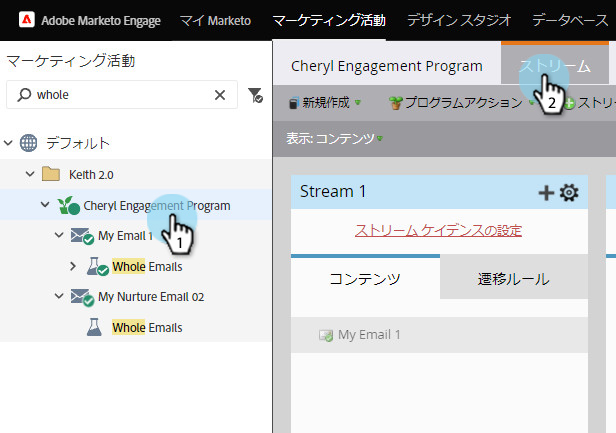Open the デザインスタジオ menu

point(459,20)
